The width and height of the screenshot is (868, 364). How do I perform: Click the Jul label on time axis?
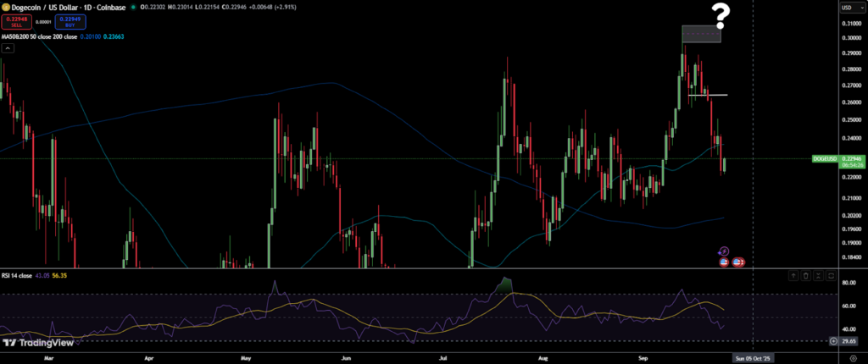click(x=443, y=358)
